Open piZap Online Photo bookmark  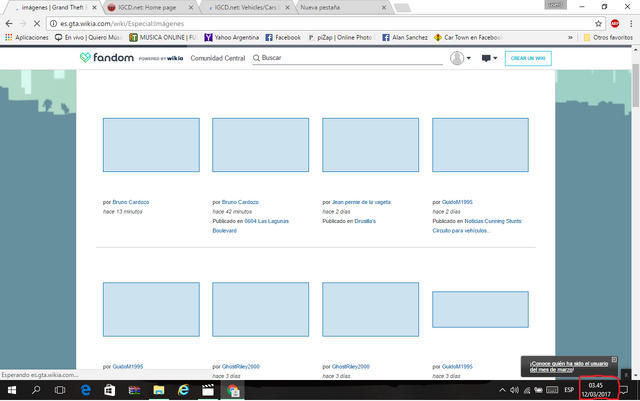click(x=340, y=38)
